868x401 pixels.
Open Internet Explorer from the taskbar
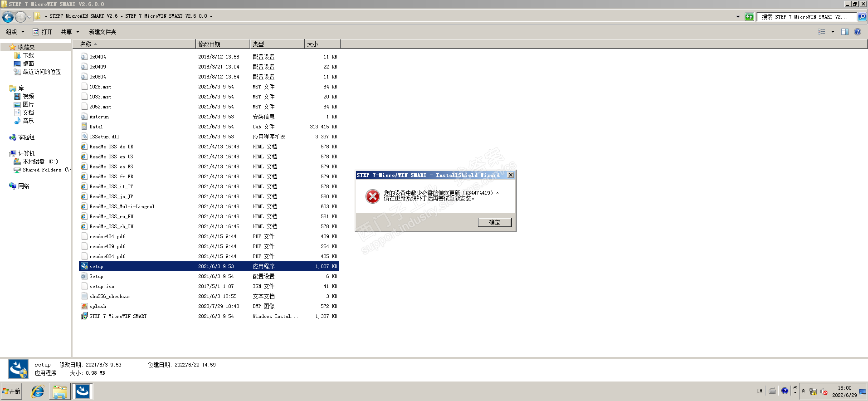tap(38, 391)
